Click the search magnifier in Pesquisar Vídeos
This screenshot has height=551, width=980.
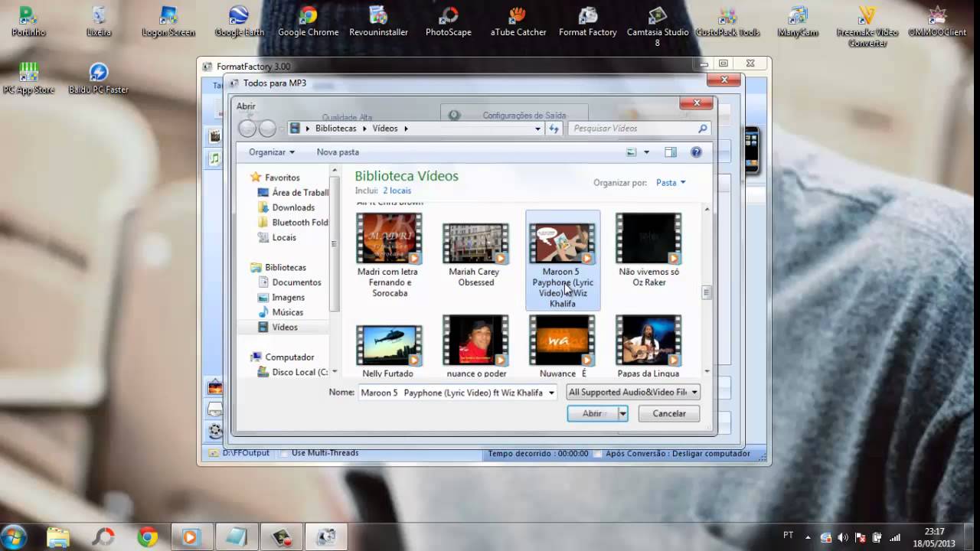[x=702, y=129]
